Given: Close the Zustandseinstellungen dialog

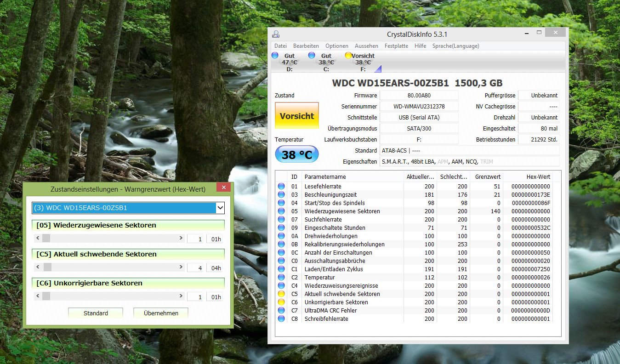Looking at the screenshot, I should [x=223, y=187].
